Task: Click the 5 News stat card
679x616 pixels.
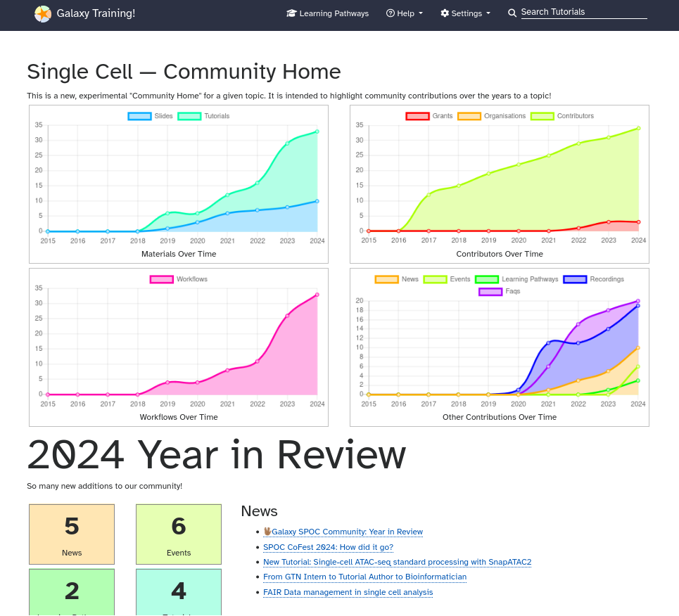Action: pyautogui.click(x=72, y=534)
